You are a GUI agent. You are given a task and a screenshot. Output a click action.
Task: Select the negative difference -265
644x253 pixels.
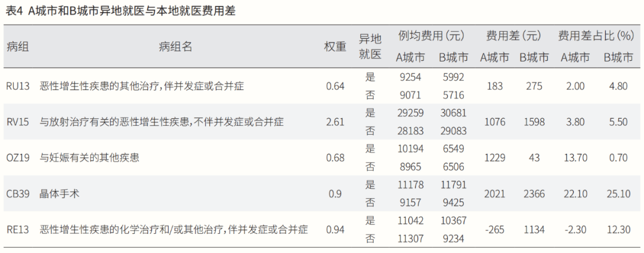pos(495,229)
